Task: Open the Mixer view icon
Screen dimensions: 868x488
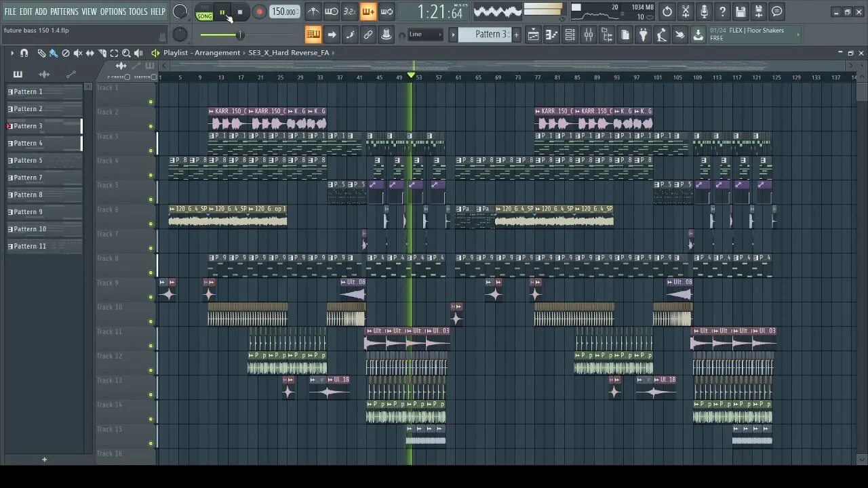Action: click(589, 35)
